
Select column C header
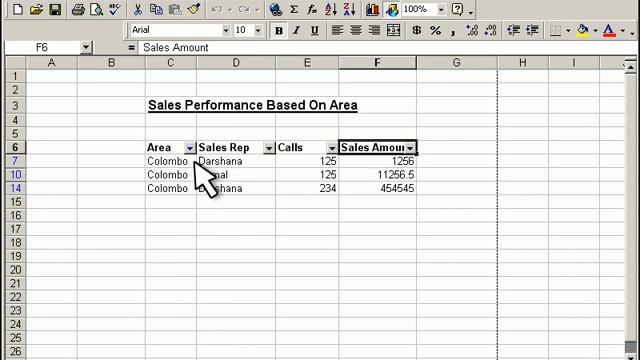click(x=171, y=62)
